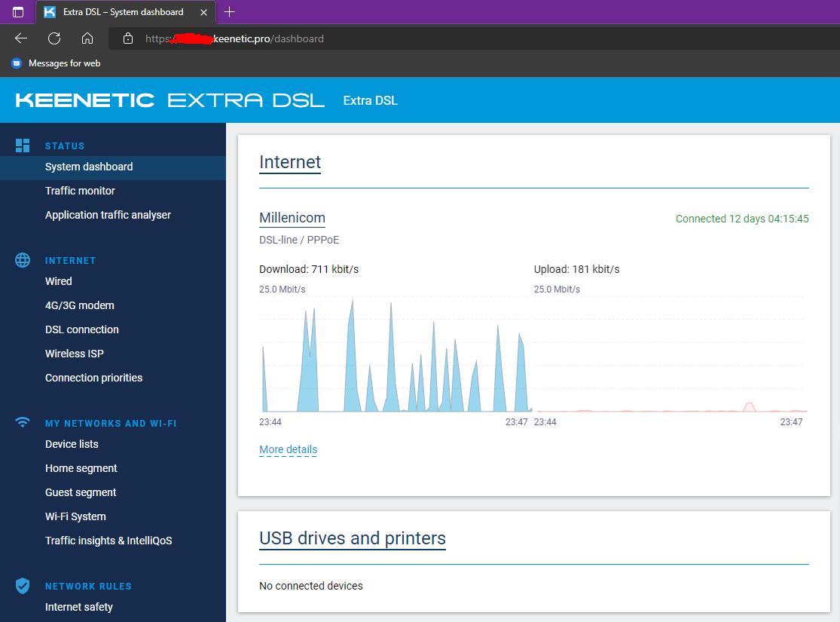Click the Extra DSL device name in header

point(370,101)
